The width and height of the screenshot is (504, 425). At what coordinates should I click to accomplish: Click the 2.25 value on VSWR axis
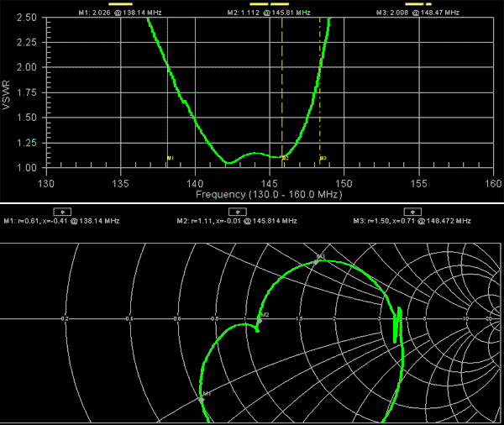[27, 42]
